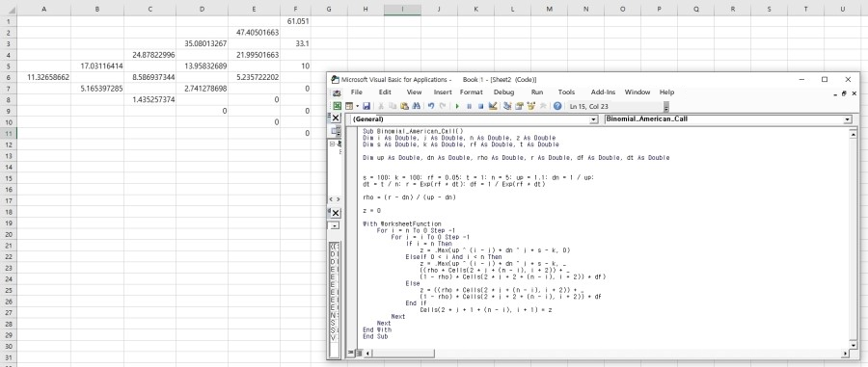The width and height of the screenshot is (868, 367).
Task: Open the Project Explorer icon
Action: [507, 106]
